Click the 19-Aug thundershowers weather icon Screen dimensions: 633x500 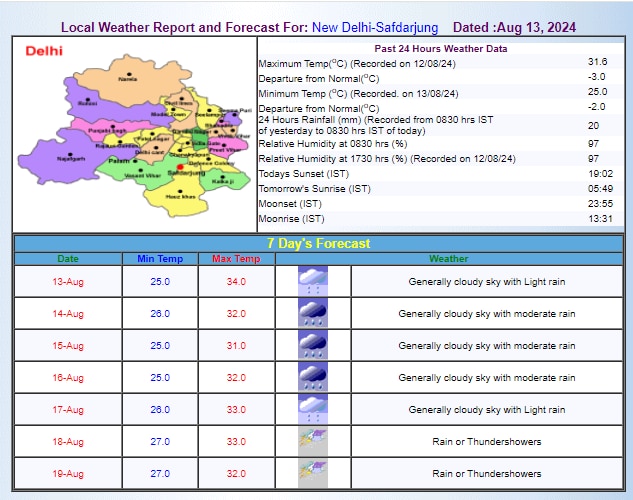[313, 473]
